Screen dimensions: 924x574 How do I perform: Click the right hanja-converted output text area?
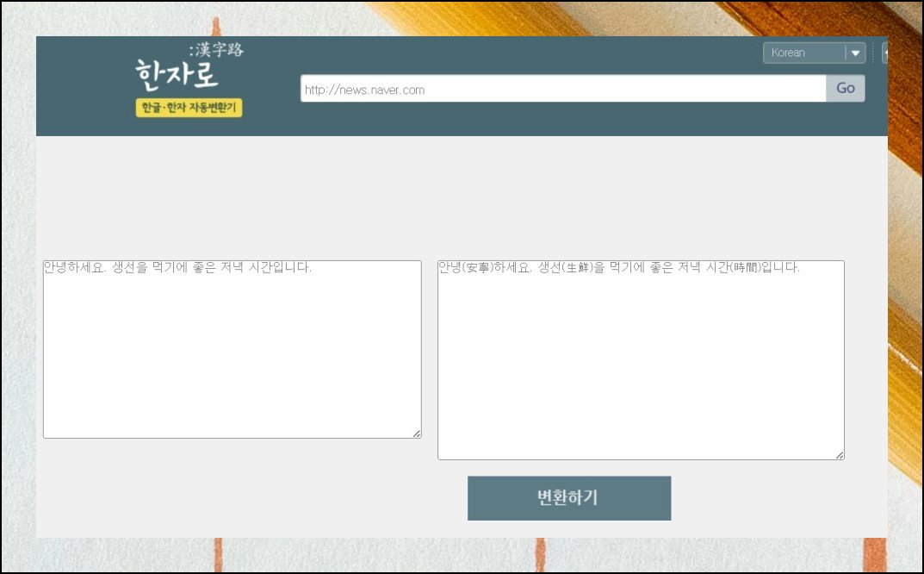(x=641, y=360)
